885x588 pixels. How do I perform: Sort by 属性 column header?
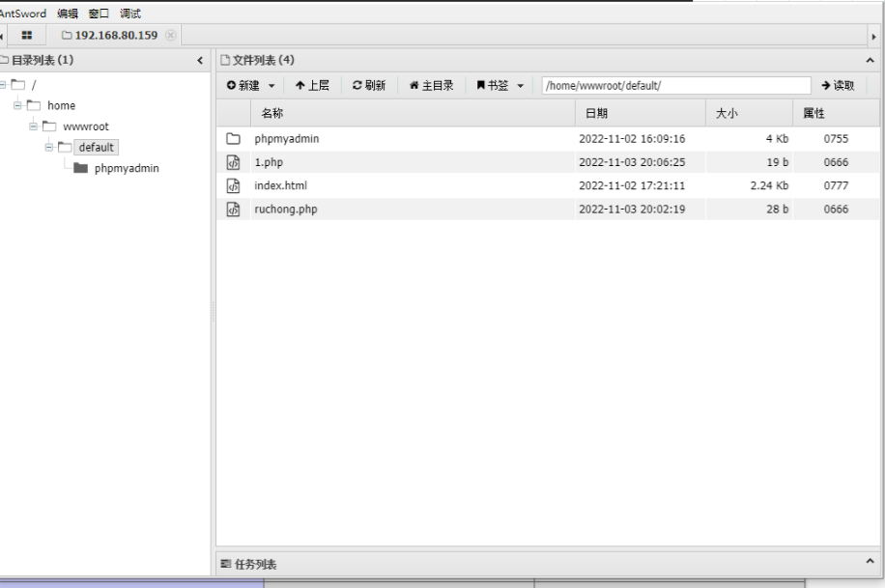coord(814,113)
